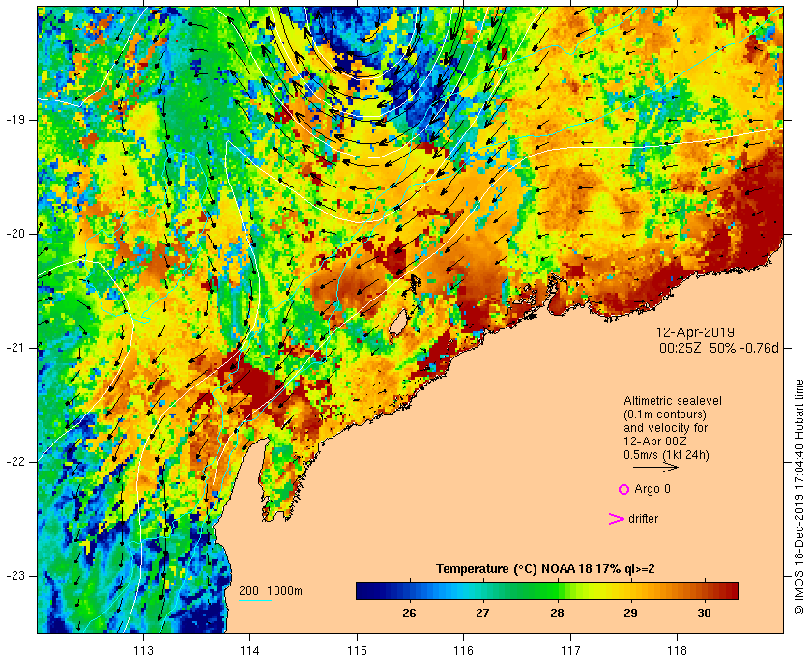Click the IMOS copyright timestamp text
Screen dimensions: 812x657
click(x=799, y=497)
